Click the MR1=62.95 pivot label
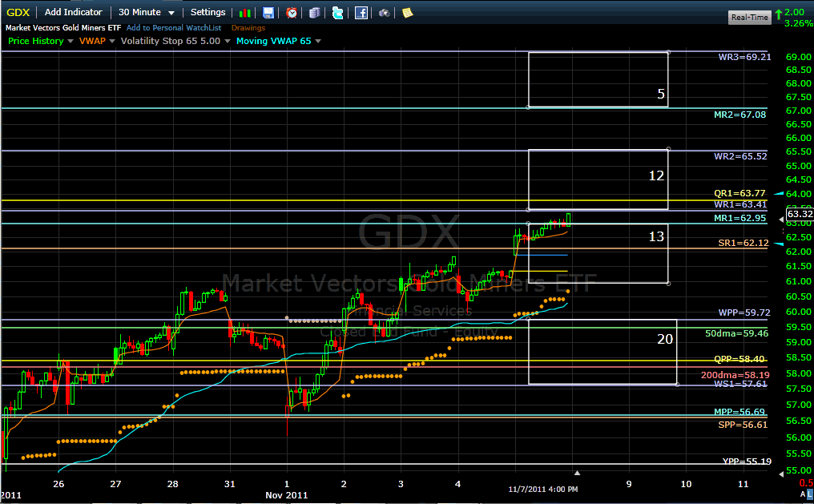Image resolution: width=814 pixels, height=504 pixels. pyautogui.click(x=739, y=218)
